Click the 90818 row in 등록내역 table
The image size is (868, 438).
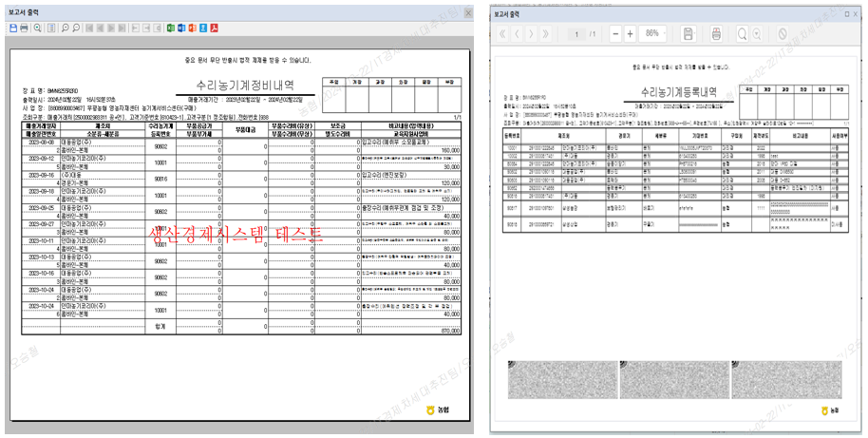tap(676, 224)
